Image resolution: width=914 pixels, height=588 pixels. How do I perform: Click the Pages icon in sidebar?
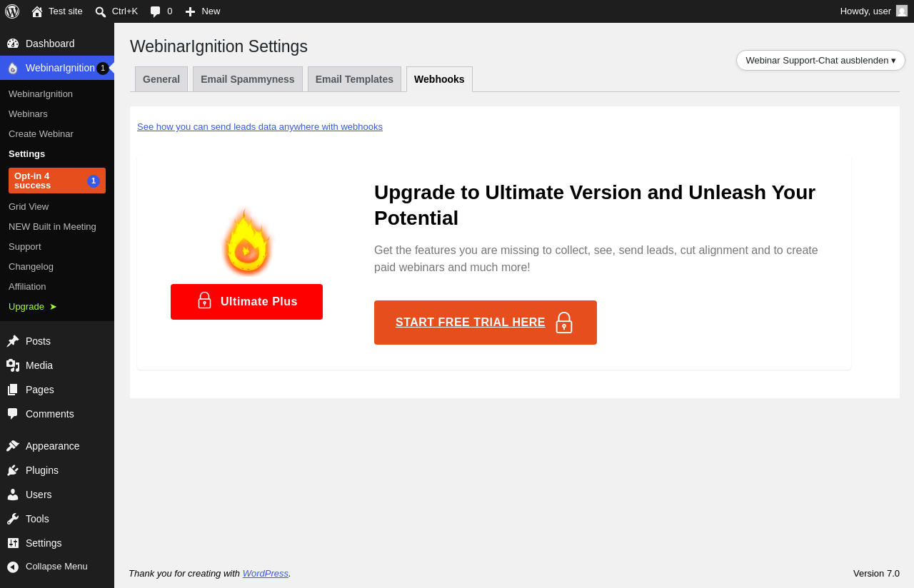pos(13,390)
